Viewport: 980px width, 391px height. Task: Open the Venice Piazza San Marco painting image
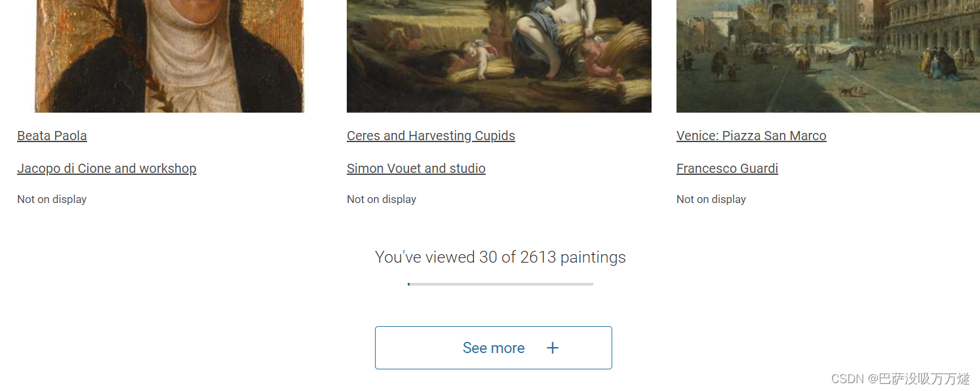point(828,56)
